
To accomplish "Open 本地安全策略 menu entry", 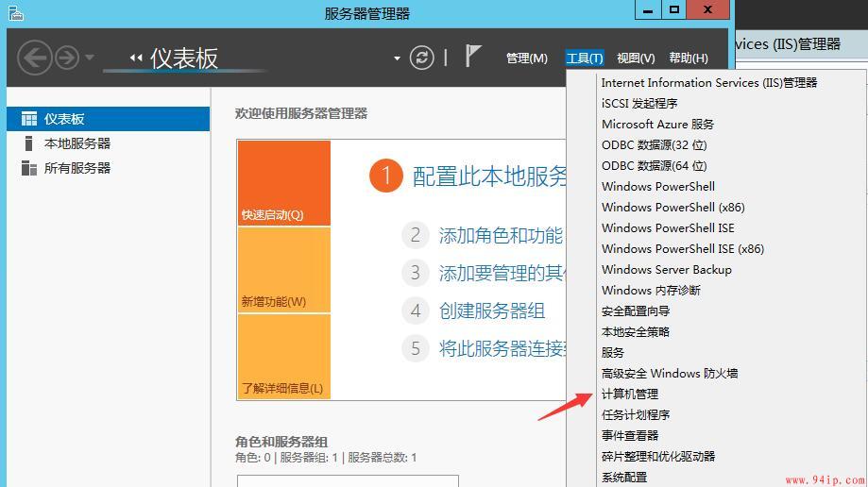I will (x=636, y=332).
